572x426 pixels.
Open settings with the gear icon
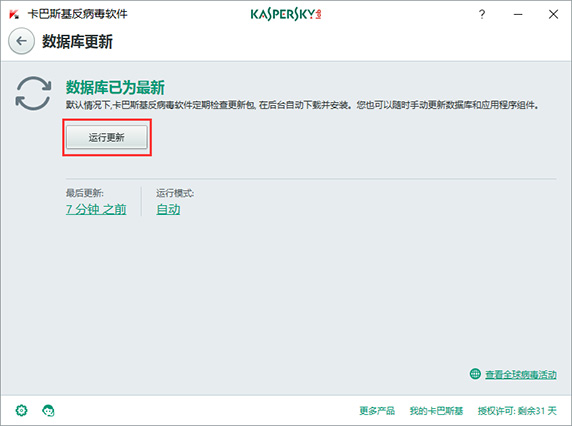(22, 410)
